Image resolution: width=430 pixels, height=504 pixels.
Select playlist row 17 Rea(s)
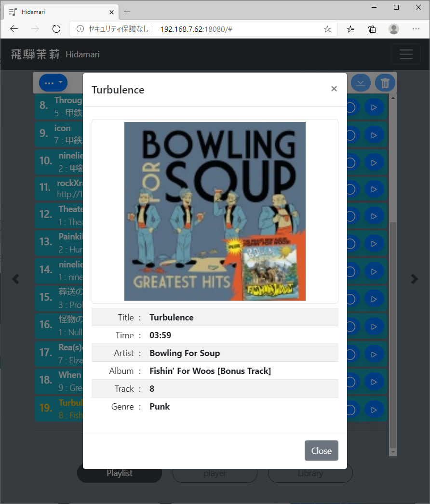point(59,353)
